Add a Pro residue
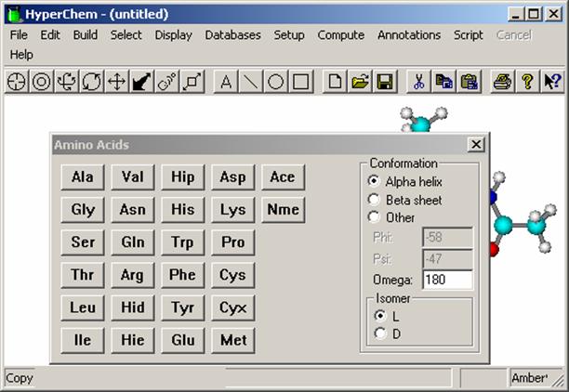 pos(233,242)
